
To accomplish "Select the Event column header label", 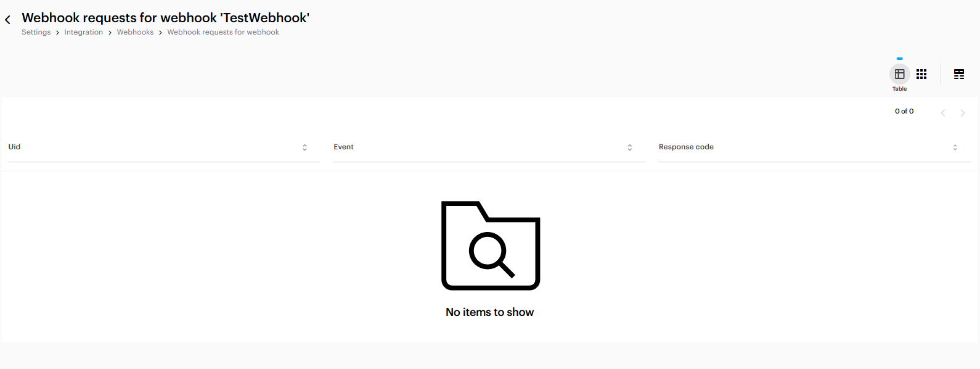I will (x=343, y=147).
